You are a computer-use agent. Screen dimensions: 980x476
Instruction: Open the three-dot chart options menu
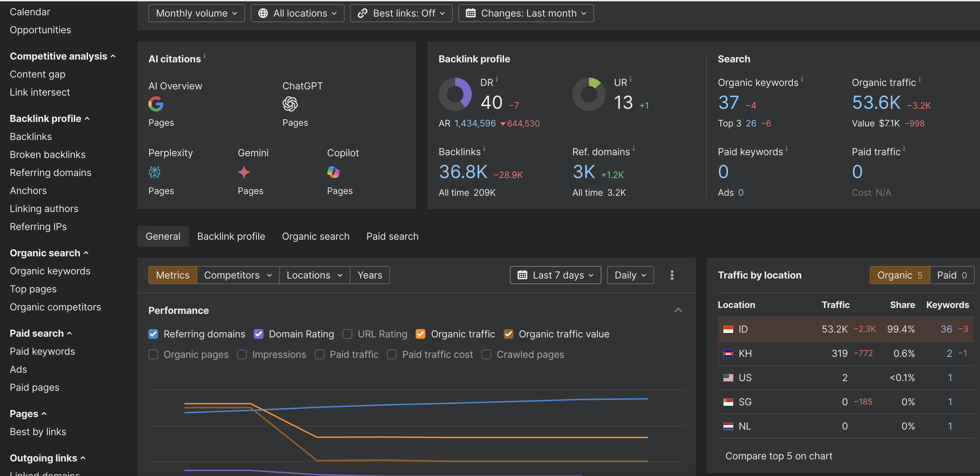(672, 275)
